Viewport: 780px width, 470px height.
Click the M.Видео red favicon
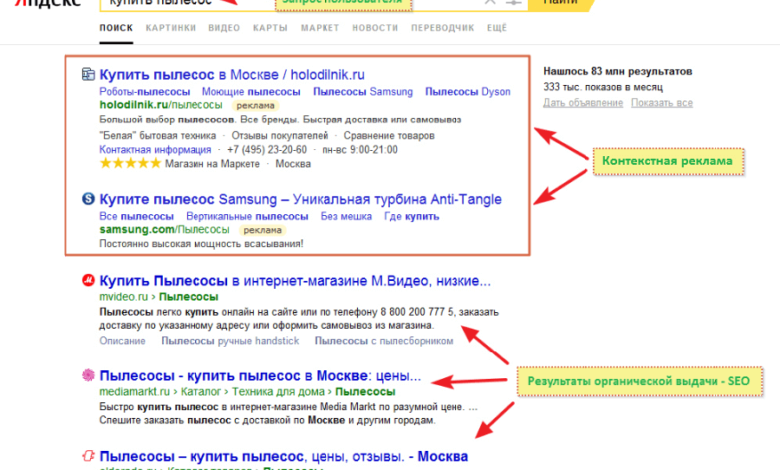tap(88, 281)
